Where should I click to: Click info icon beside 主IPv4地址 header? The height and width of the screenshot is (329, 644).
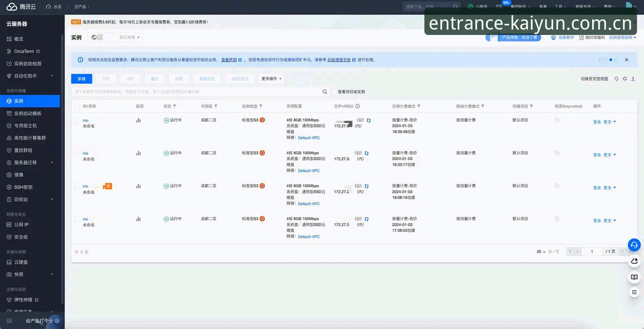coord(357,106)
